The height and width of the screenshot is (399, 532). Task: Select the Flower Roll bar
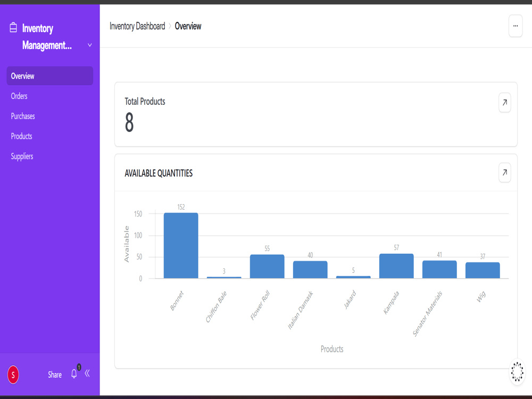tap(267, 267)
